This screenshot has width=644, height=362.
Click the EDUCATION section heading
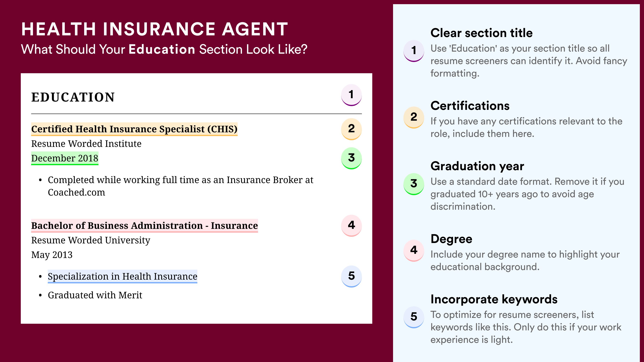[73, 97]
